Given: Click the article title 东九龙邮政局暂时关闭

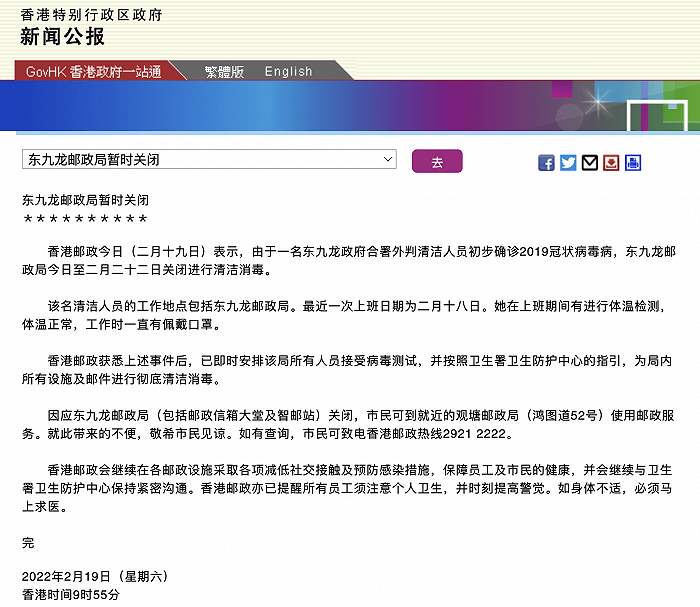Looking at the screenshot, I should pos(85,200).
